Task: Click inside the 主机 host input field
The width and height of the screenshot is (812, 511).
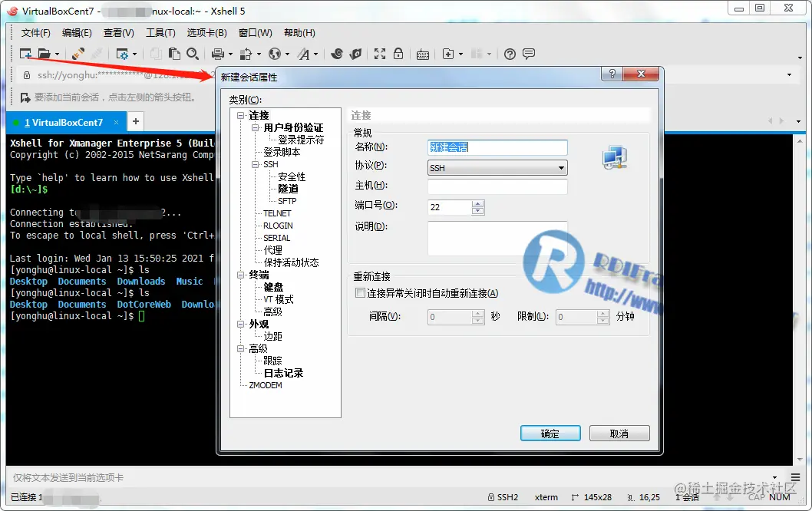Action: 497,186
